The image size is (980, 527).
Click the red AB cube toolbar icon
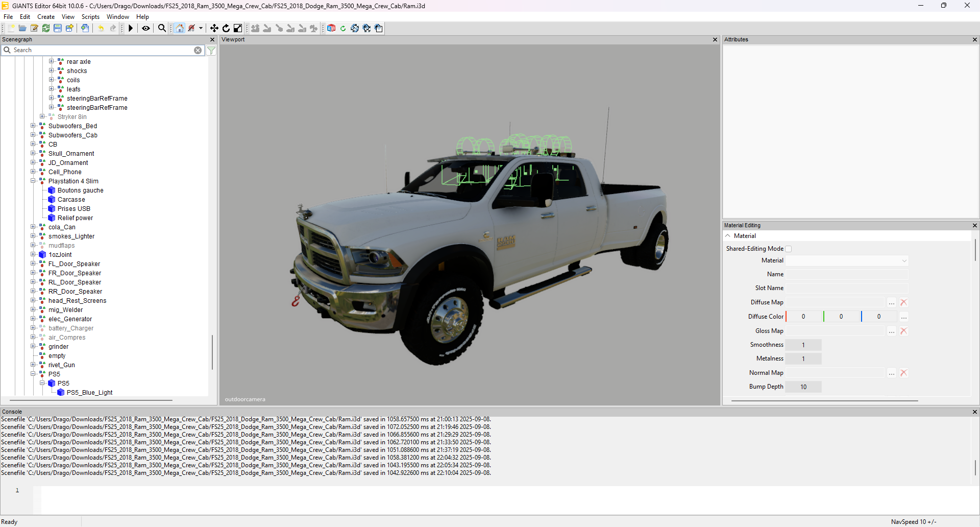(331, 28)
